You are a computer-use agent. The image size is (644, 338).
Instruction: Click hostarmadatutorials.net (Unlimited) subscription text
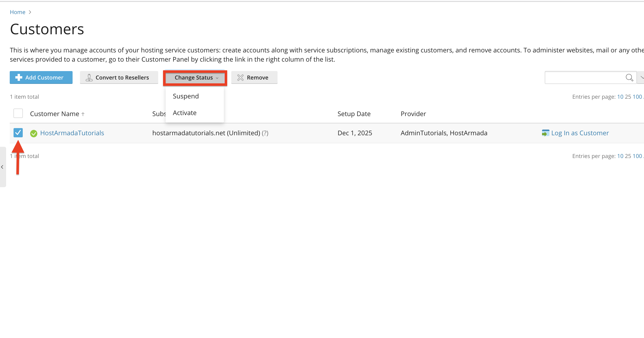[x=206, y=133]
